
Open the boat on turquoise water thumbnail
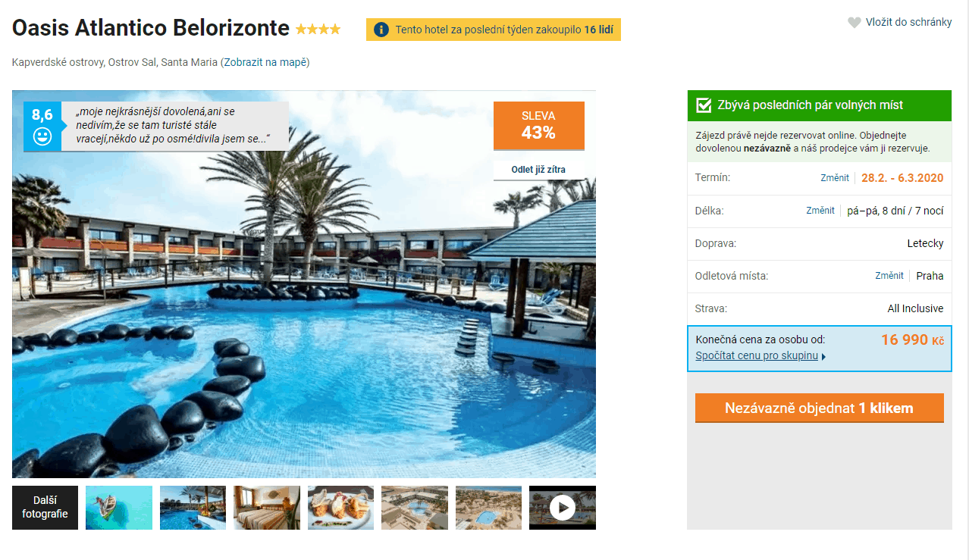119,508
